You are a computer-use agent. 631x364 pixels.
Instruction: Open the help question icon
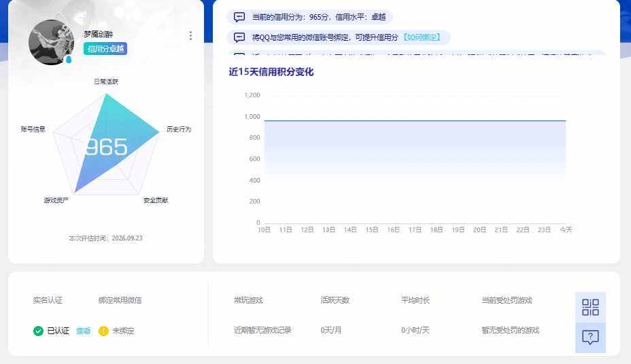(590, 338)
